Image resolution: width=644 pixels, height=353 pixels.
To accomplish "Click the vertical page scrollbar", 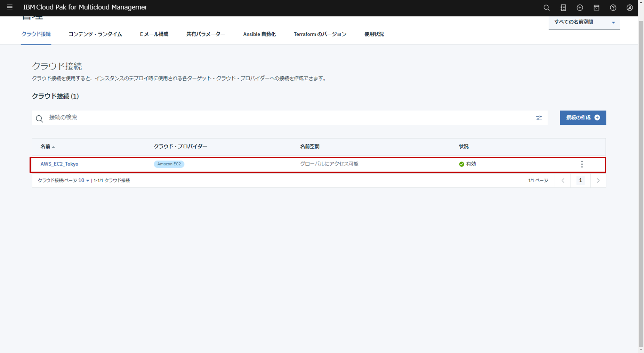I will pyautogui.click(x=641, y=183).
